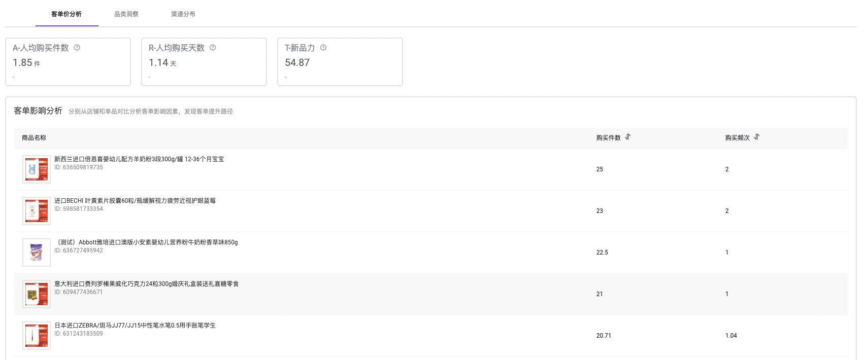The width and height of the screenshot is (868, 360).
Task: Open the 倍恩喜婴幼儿配方羊奶粉 product thumbnail
Action: pyautogui.click(x=37, y=169)
